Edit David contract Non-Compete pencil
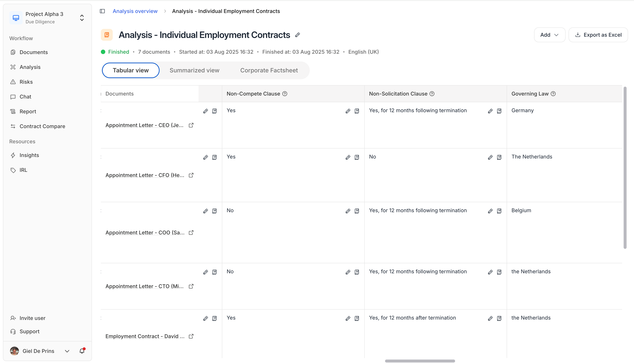 (x=348, y=318)
